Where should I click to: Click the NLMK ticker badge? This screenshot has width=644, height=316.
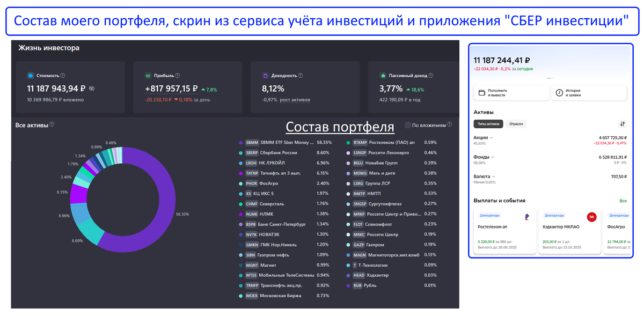[251, 214]
